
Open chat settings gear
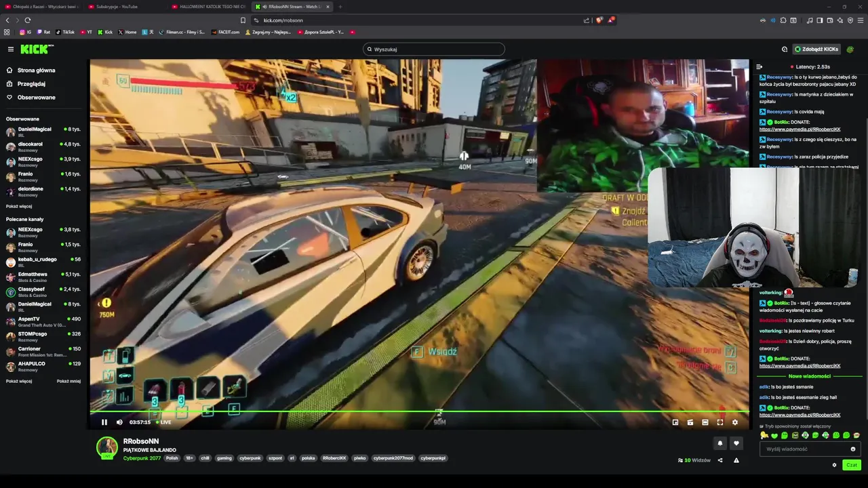(834, 465)
